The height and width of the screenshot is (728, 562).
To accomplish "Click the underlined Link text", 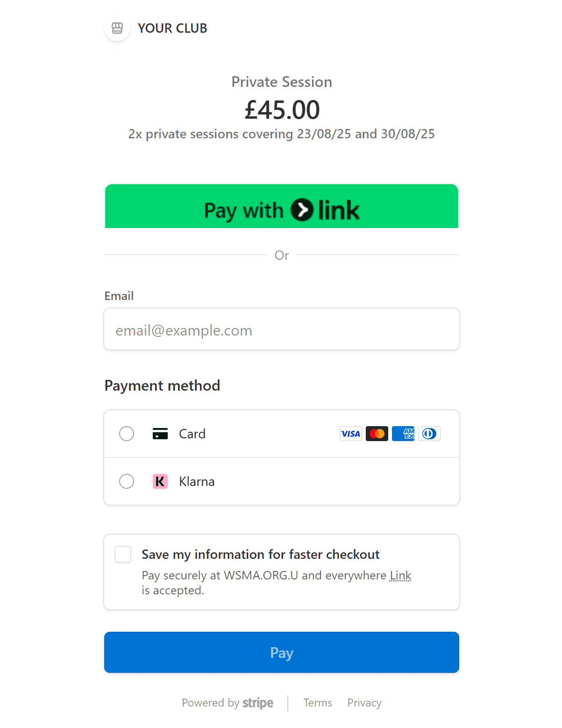I will [x=400, y=575].
